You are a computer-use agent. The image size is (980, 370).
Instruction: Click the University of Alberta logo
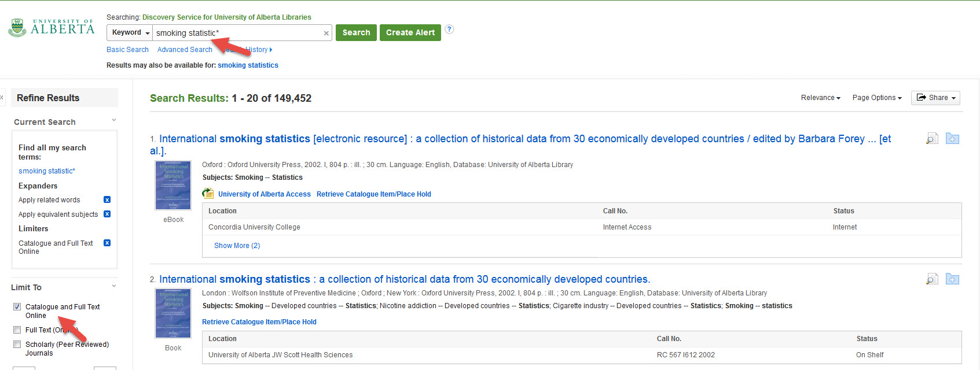[x=52, y=27]
